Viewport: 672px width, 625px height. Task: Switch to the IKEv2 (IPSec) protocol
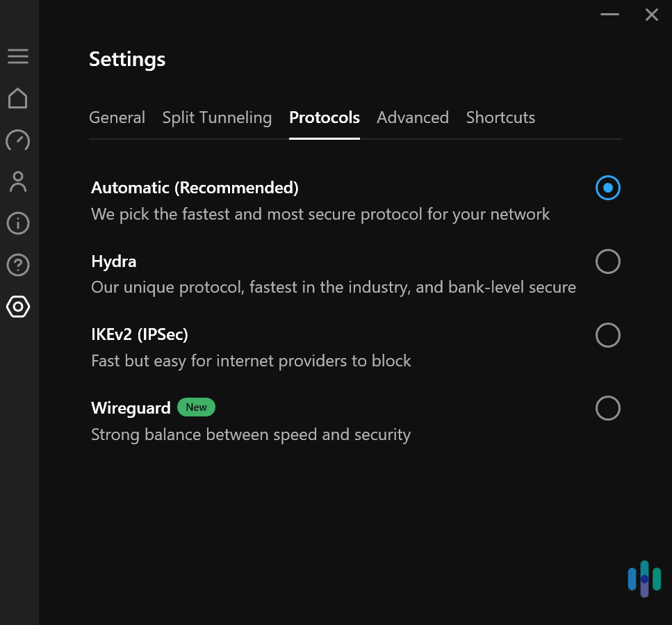click(607, 335)
